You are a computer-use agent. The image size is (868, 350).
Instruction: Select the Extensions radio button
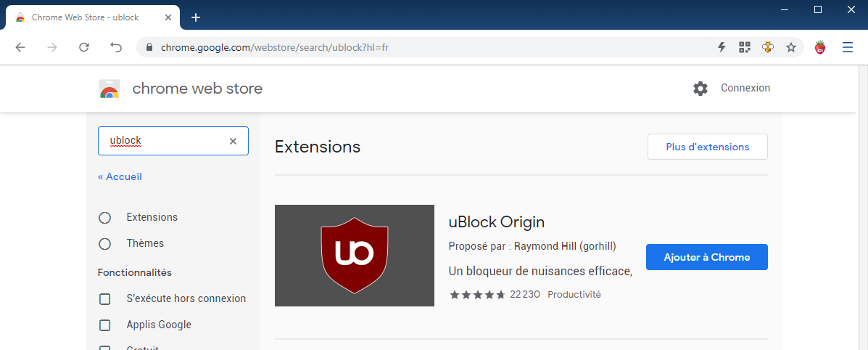click(104, 217)
